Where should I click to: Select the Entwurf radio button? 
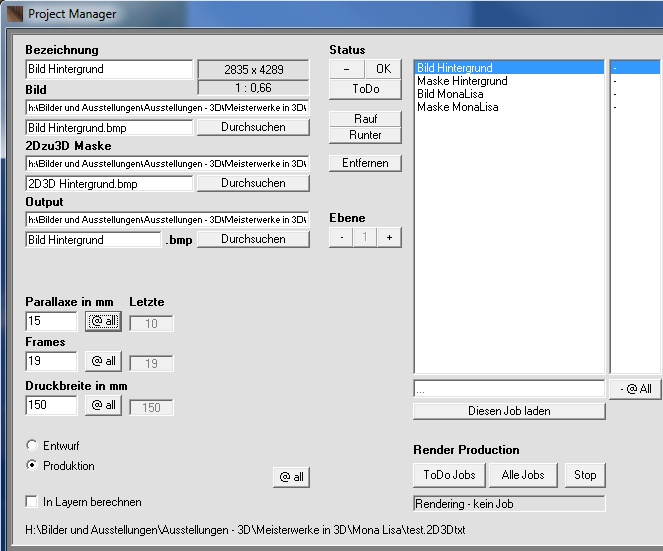32,445
